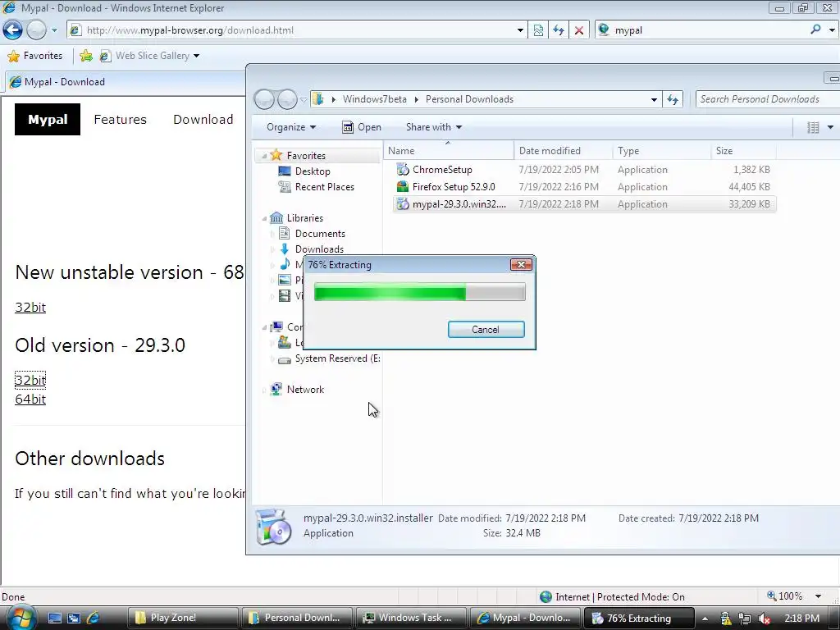Sort by the Date modified column header
Screen dimensions: 840x630
pyautogui.click(x=563, y=151)
